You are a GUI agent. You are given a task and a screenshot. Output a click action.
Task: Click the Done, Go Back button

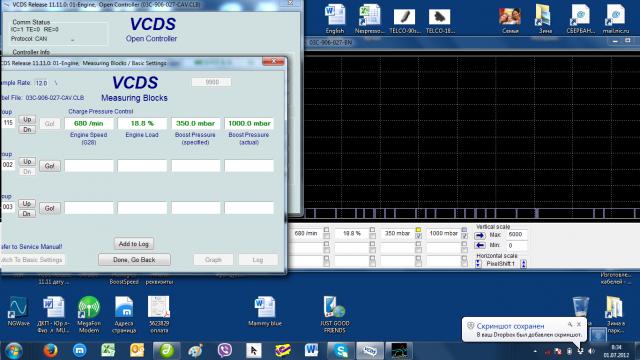pyautogui.click(x=134, y=260)
